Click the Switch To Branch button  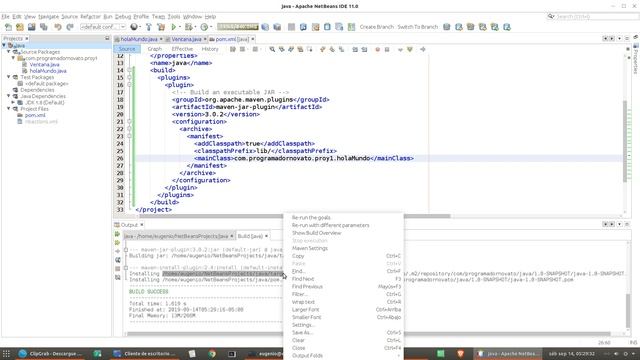(x=418, y=27)
